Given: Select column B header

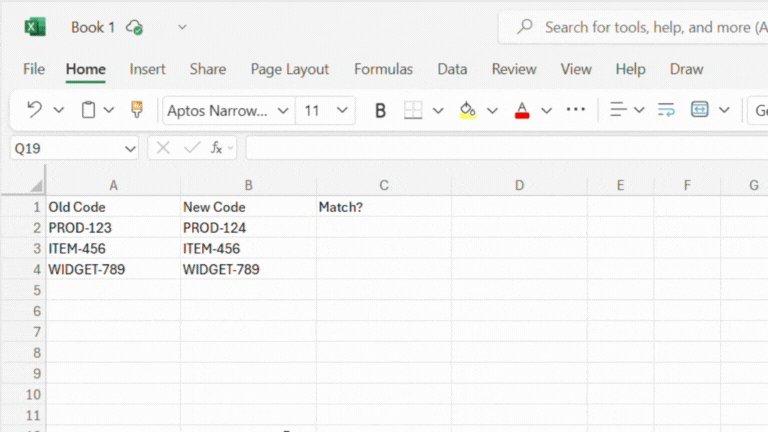Looking at the screenshot, I should tap(248, 185).
